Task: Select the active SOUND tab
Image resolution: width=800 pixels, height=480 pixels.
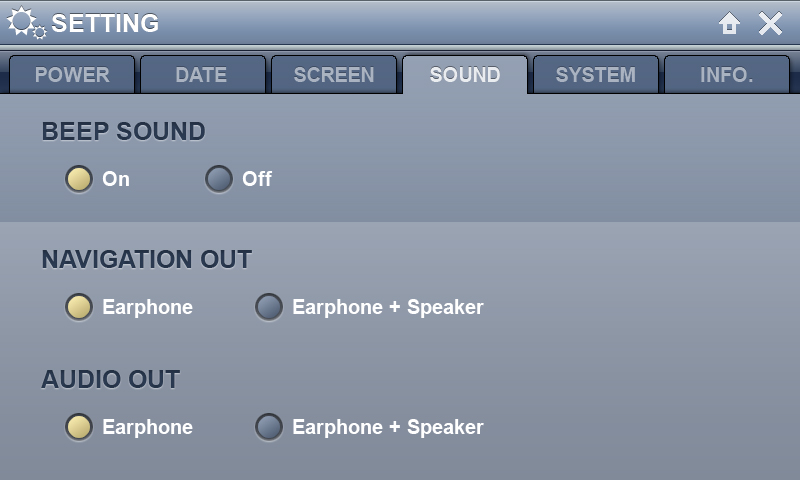Action: click(x=465, y=74)
